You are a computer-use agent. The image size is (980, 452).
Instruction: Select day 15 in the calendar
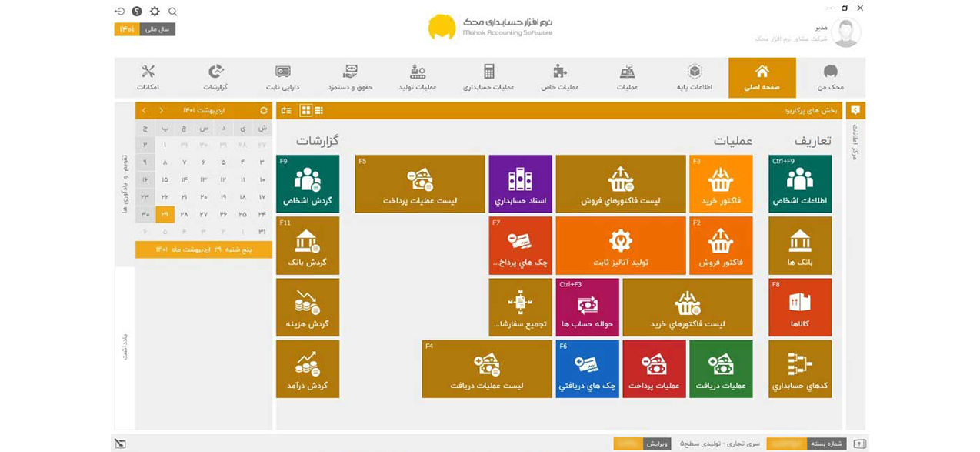click(165, 179)
